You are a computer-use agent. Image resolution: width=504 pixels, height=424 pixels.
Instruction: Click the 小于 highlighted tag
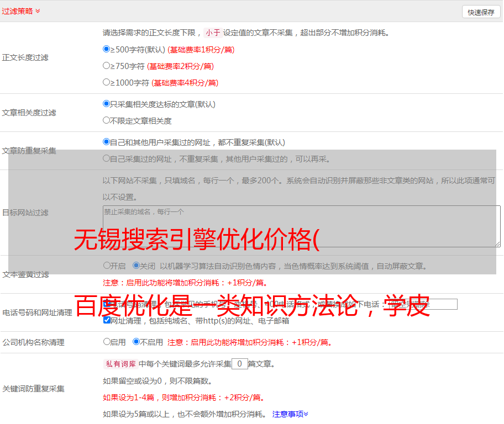[213, 33]
